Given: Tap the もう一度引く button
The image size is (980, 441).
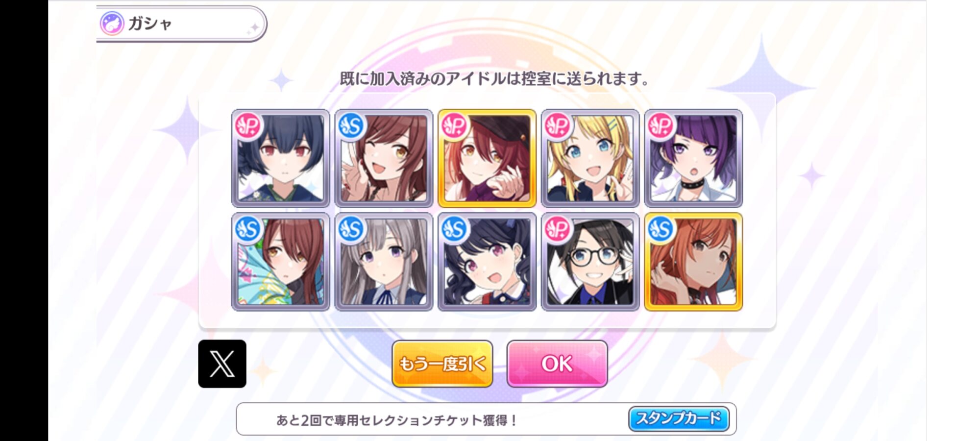Looking at the screenshot, I should (x=442, y=364).
